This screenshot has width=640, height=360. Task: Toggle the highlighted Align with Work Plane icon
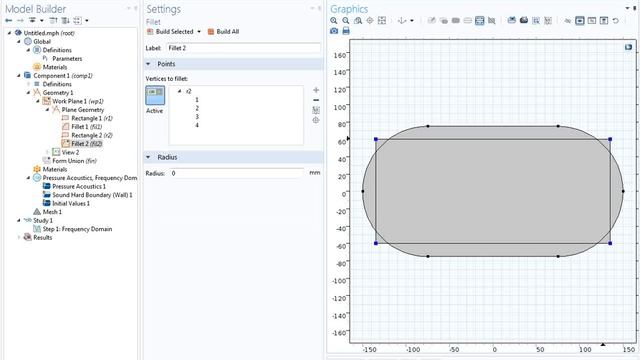click(x=480, y=20)
